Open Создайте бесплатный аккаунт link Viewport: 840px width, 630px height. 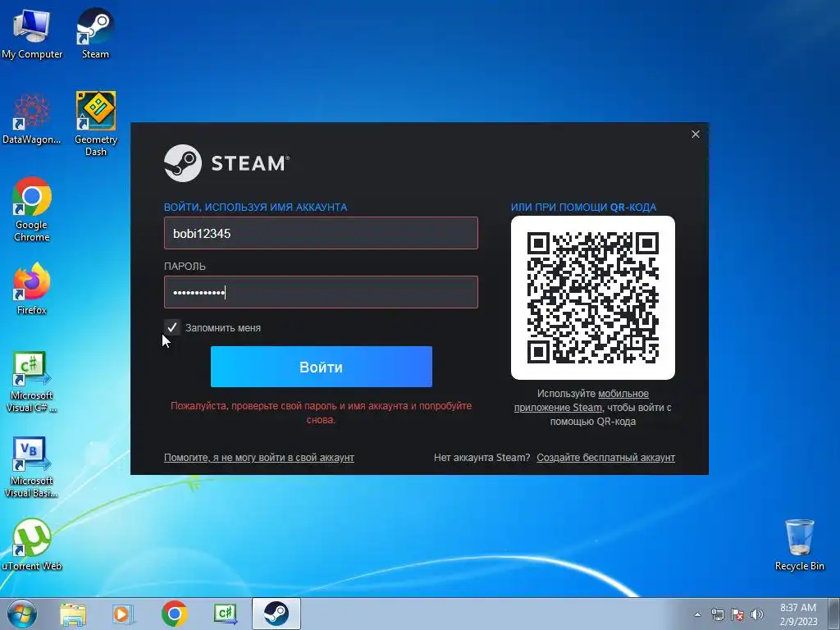(606, 458)
